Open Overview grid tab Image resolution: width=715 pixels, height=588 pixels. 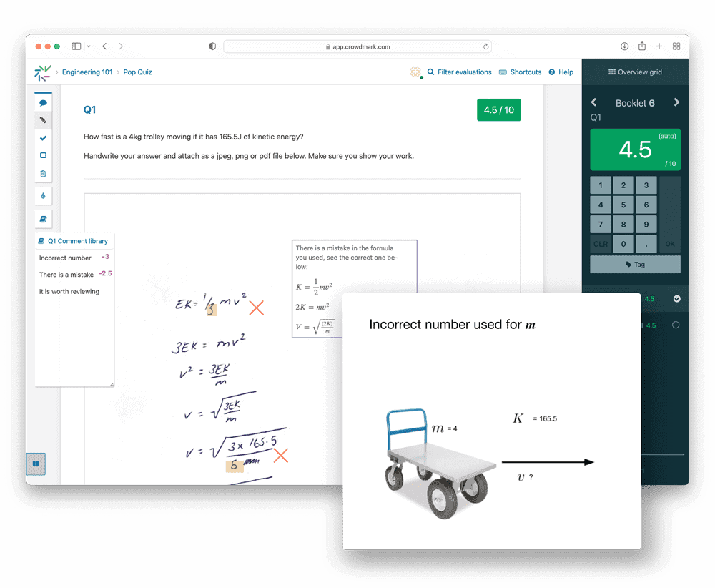pyautogui.click(x=635, y=72)
